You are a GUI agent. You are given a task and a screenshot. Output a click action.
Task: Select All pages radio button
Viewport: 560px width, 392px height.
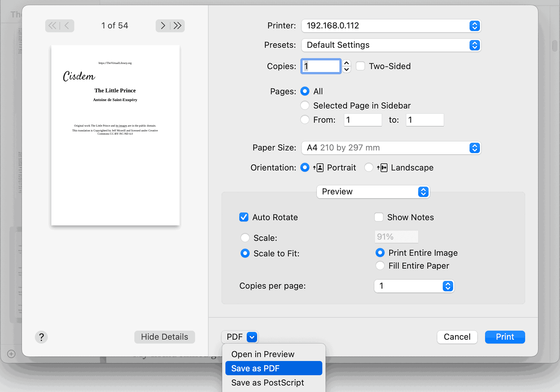(305, 91)
